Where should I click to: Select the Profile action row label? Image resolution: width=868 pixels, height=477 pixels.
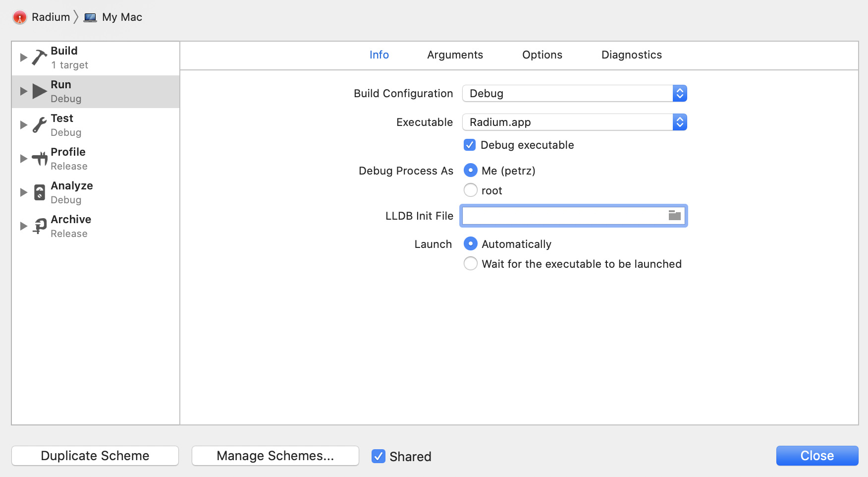click(68, 152)
